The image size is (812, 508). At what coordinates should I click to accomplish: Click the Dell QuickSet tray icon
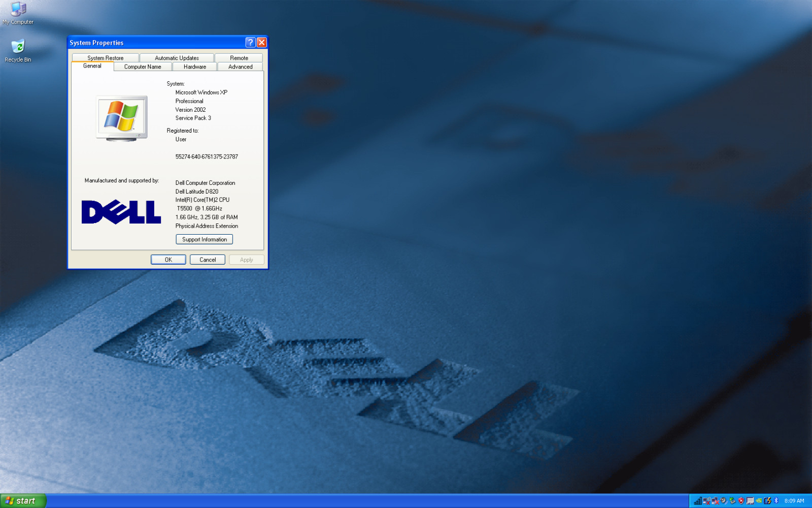click(x=767, y=501)
